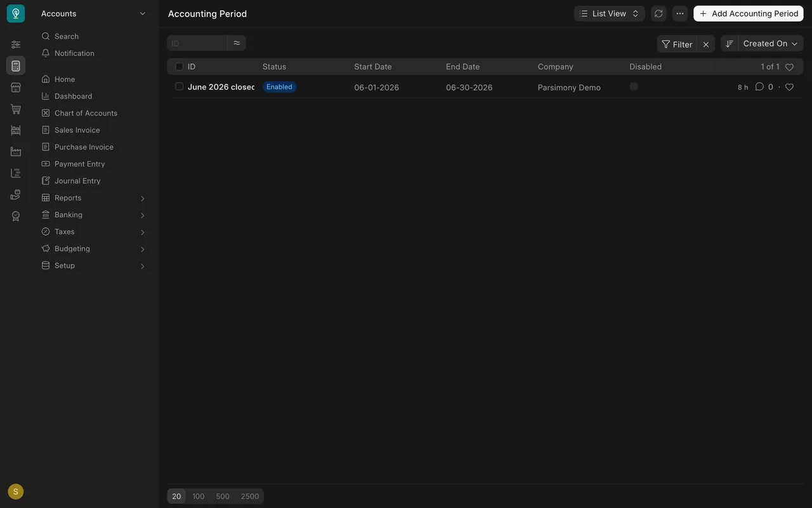Clear filters with the X icon
This screenshot has height=508, width=812.
click(x=706, y=44)
